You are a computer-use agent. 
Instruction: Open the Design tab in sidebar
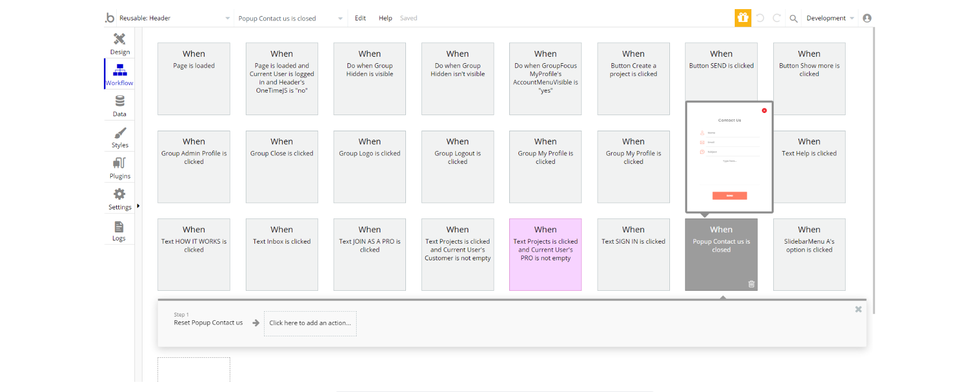point(119,43)
